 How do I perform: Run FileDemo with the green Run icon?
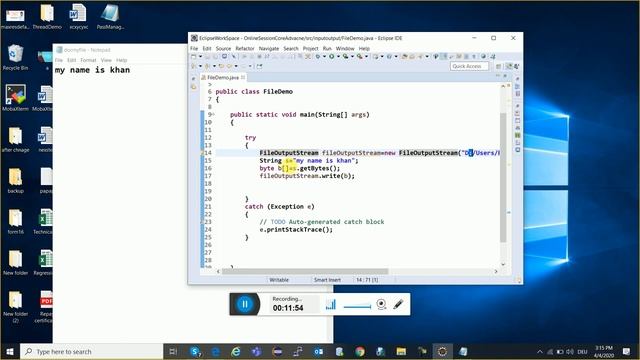point(332,56)
